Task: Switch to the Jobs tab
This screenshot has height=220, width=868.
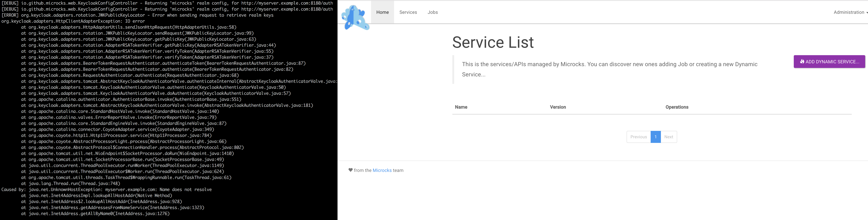Action: 433,12
